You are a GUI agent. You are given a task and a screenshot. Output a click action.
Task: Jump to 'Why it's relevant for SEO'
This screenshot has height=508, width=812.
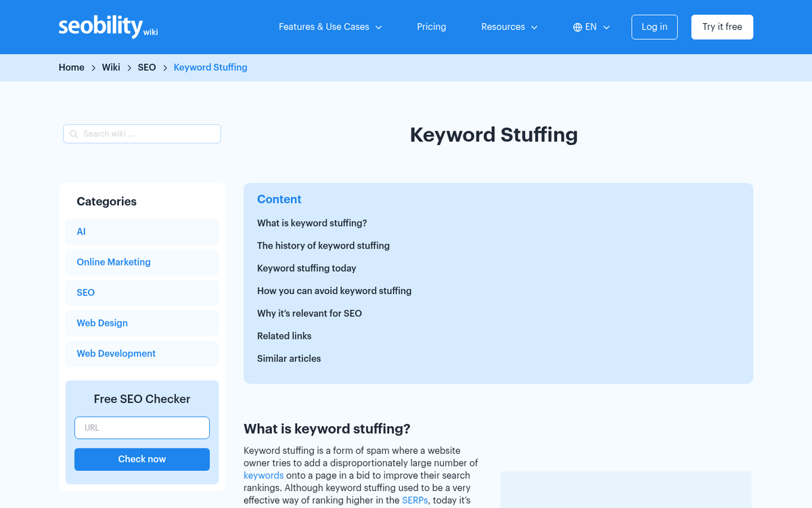(x=309, y=313)
